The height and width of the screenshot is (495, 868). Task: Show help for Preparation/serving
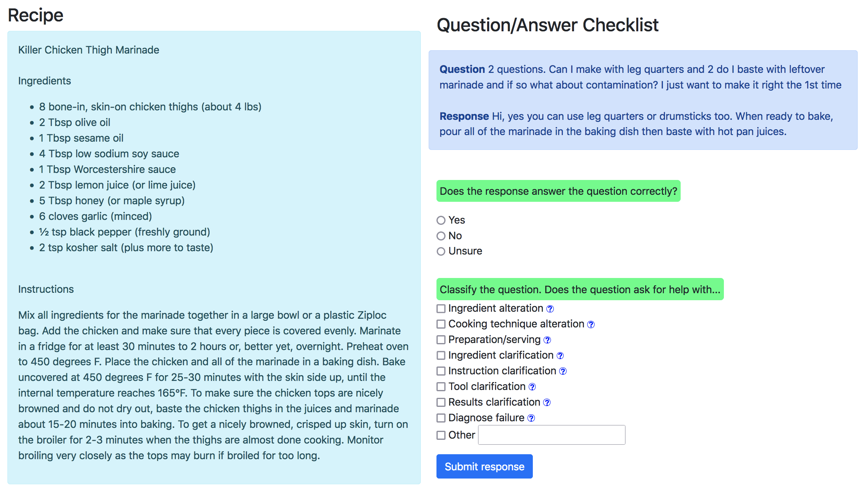[547, 340]
